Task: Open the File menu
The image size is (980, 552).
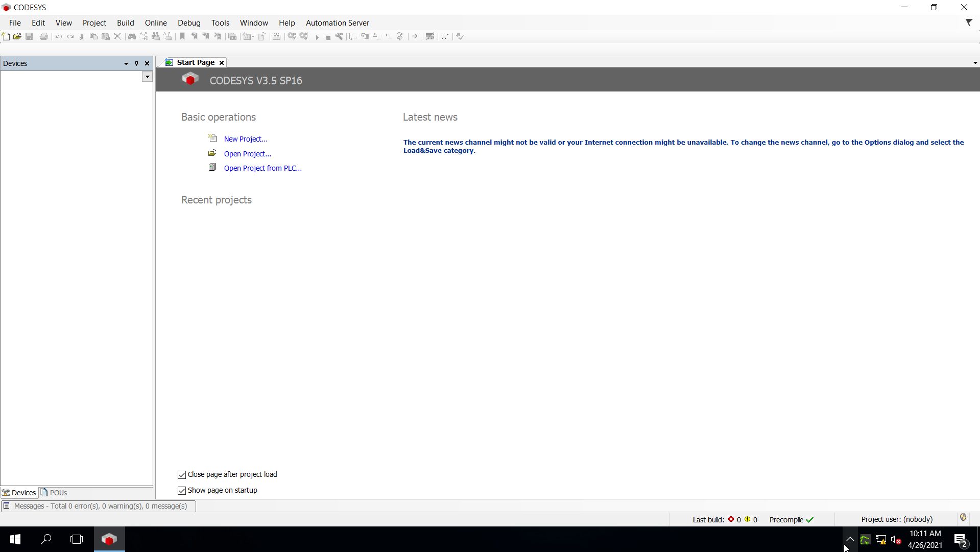Action: click(x=15, y=23)
